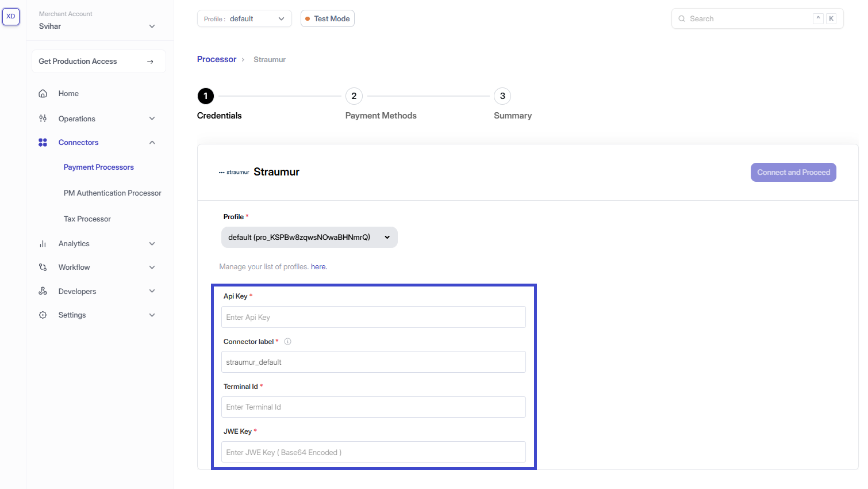Click the Settings gear icon
The width and height of the screenshot is (868, 489).
click(x=43, y=315)
